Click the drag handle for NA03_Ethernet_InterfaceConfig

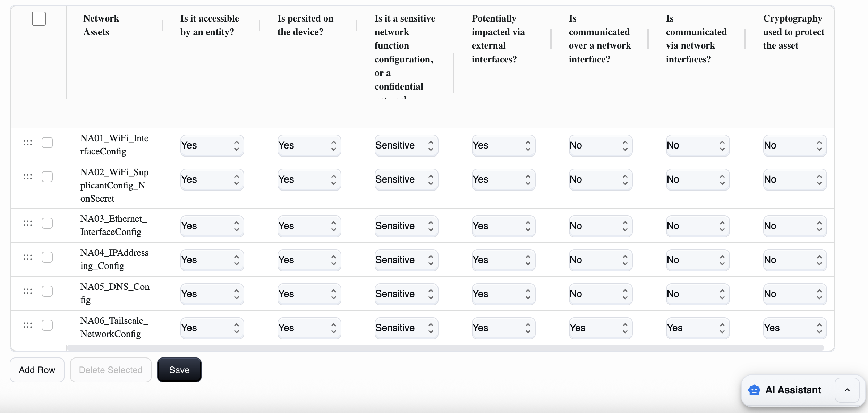[x=27, y=223]
